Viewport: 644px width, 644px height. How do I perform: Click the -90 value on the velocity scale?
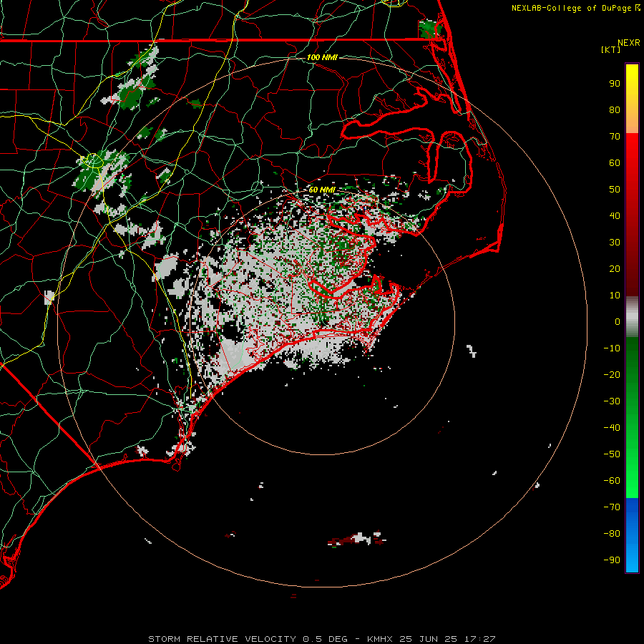point(612,560)
